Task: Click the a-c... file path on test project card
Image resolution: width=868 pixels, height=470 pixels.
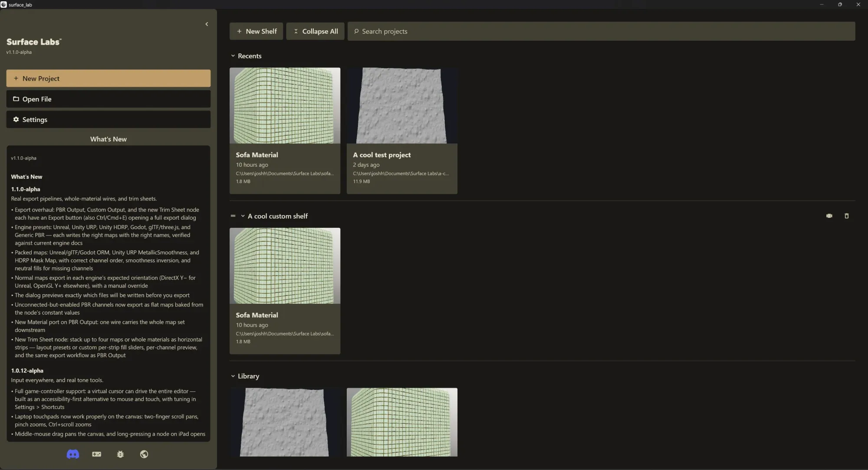Action: coord(401,174)
